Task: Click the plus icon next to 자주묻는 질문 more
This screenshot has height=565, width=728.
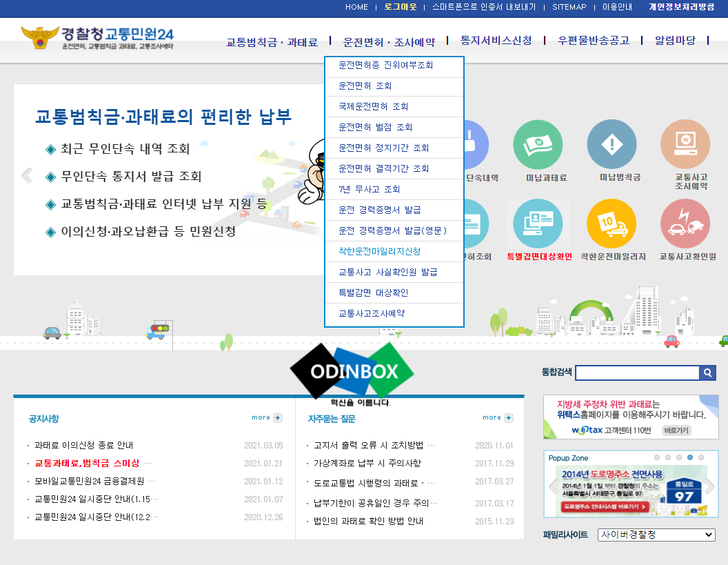Action: tap(508, 417)
